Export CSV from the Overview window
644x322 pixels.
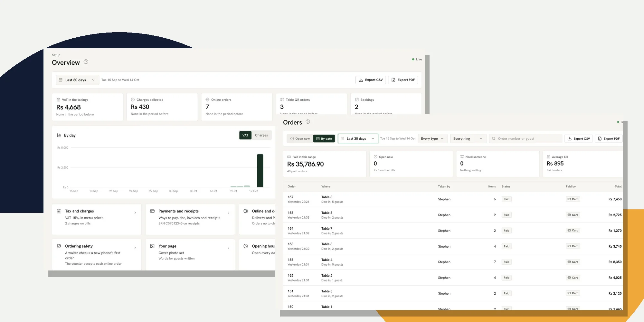pyautogui.click(x=371, y=80)
